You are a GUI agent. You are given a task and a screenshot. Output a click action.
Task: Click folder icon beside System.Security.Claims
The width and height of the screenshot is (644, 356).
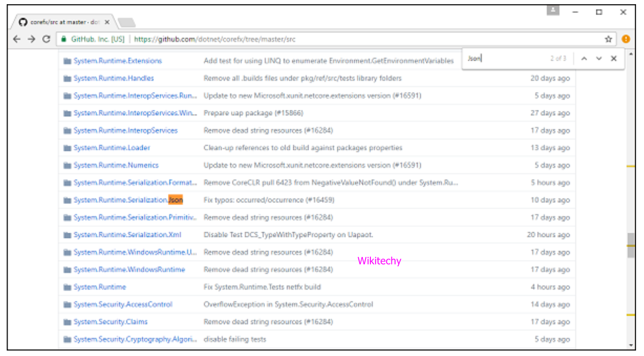pos(67,322)
